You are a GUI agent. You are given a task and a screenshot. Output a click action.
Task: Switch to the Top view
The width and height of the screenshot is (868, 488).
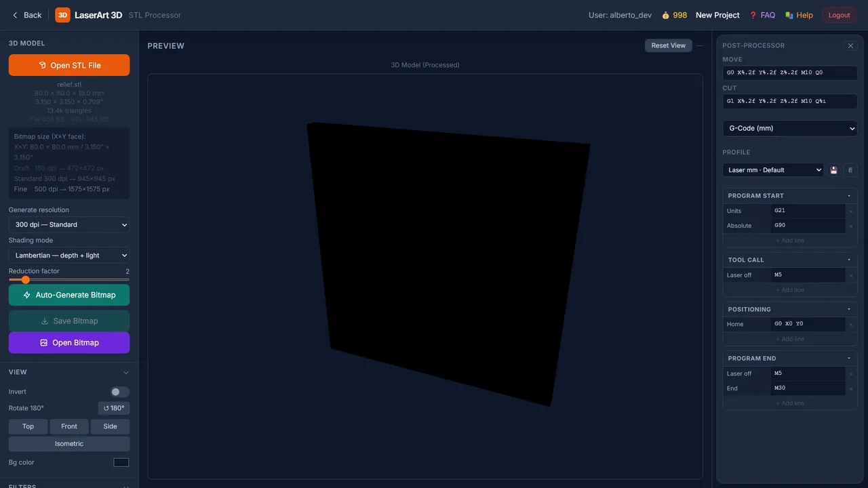pos(28,426)
